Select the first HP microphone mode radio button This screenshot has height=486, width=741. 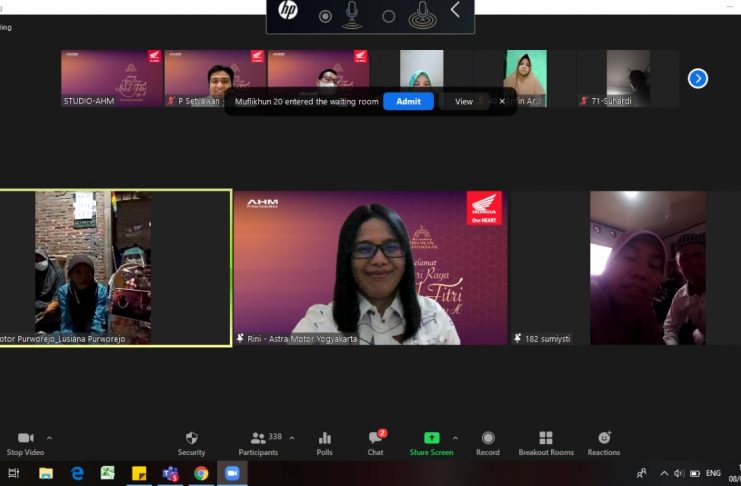point(325,16)
